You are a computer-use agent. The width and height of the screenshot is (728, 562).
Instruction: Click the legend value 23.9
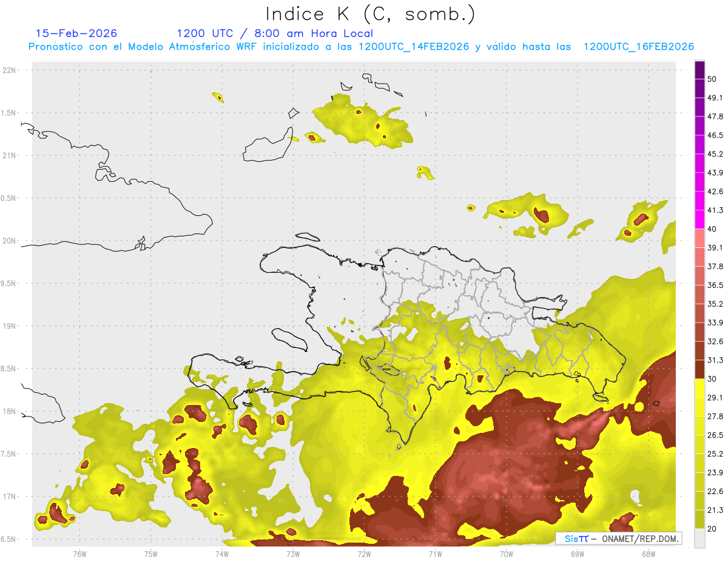[x=715, y=473]
